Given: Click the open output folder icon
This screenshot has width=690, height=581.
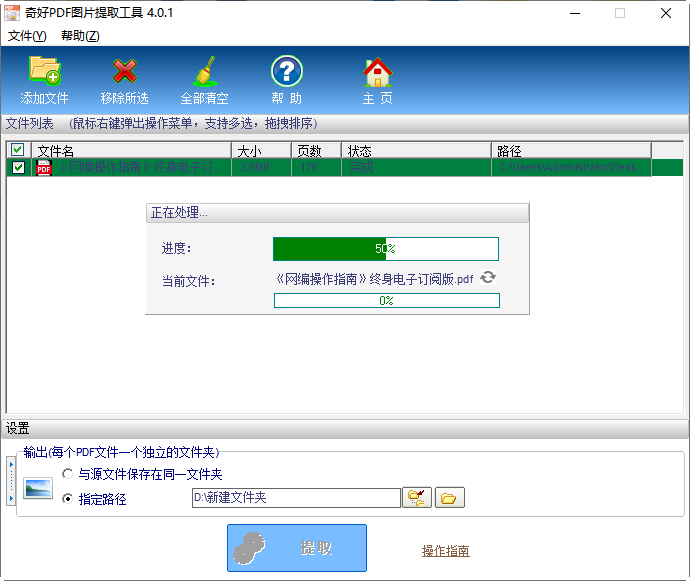Looking at the screenshot, I should [x=450, y=497].
